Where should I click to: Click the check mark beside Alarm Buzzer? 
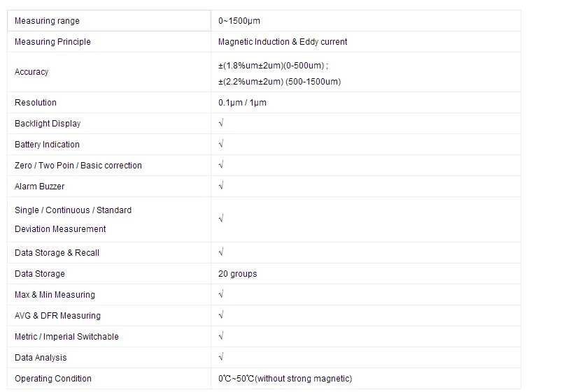coord(221,187)
